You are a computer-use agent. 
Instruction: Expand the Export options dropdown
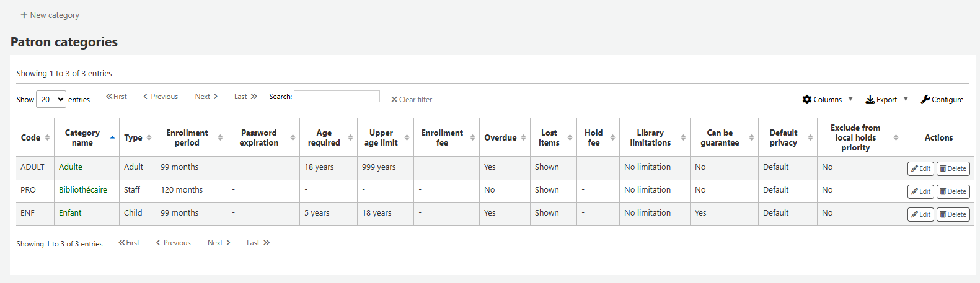click(886, 100)
